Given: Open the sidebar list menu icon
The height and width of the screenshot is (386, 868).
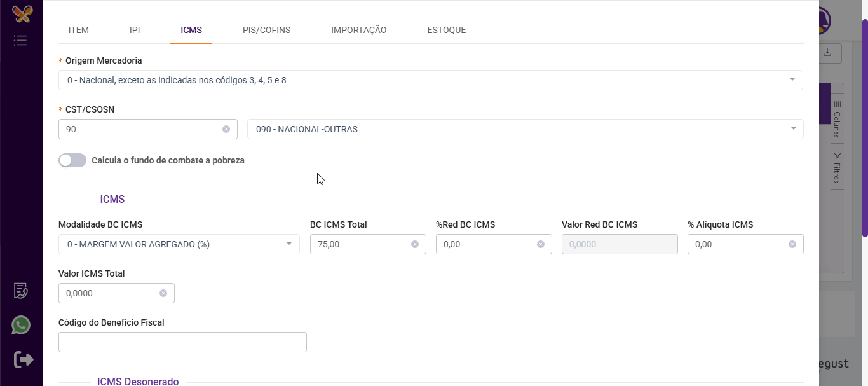Looking at the screenshot, I should click(x=20, y=41).
